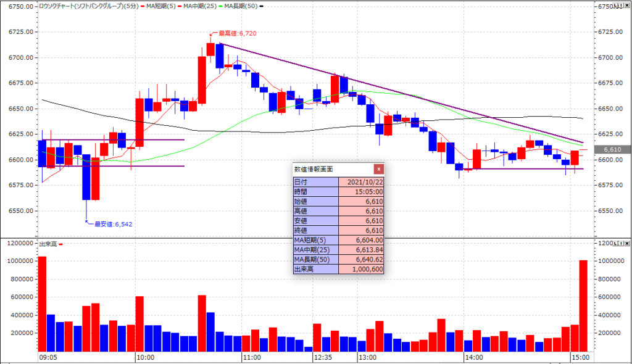Click the 12:35 time axis label

coord(323,358)
